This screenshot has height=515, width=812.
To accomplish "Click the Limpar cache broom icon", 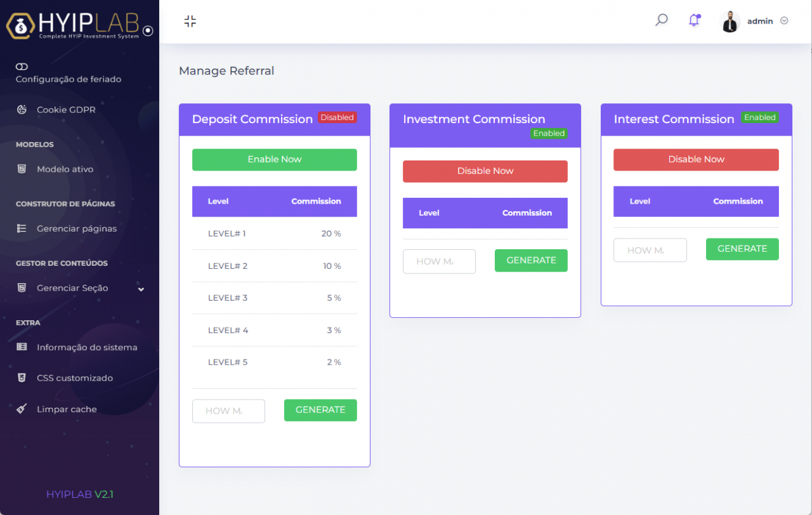I will pos(22,409).
